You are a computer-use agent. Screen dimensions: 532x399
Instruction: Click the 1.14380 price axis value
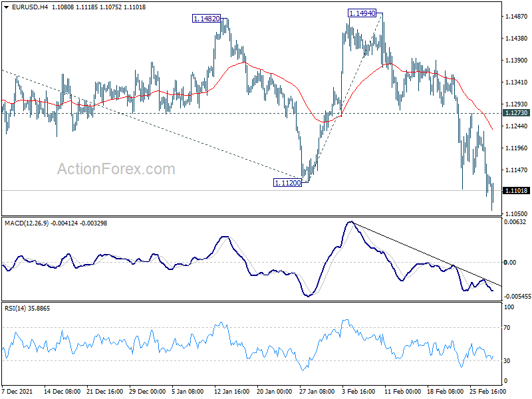(x=516, y=39)
